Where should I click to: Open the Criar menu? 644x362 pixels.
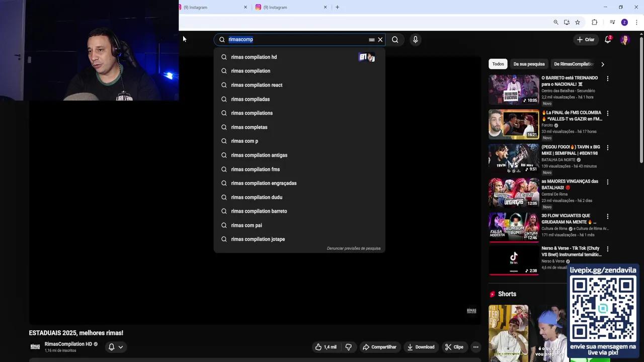click(586, 39)
